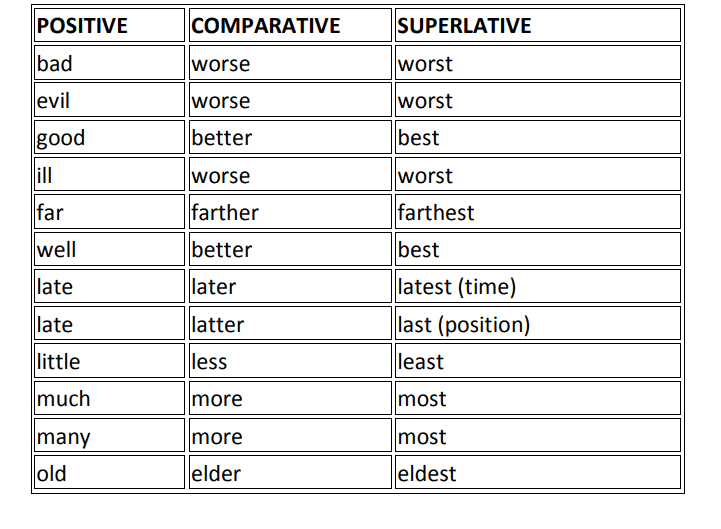Viewport: 721px width, 529px height.
Task: Click the 'latter' cell
Action: (x=217, y=324)
